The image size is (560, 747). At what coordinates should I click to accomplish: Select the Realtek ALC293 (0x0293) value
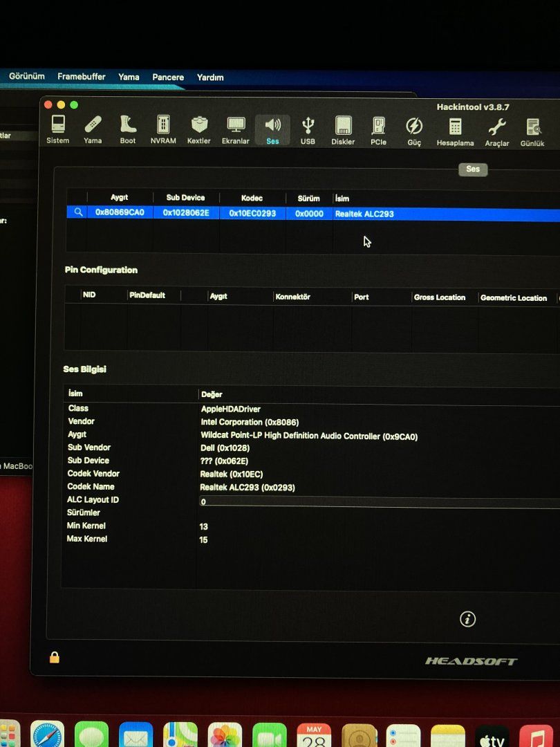pos(247,488)
